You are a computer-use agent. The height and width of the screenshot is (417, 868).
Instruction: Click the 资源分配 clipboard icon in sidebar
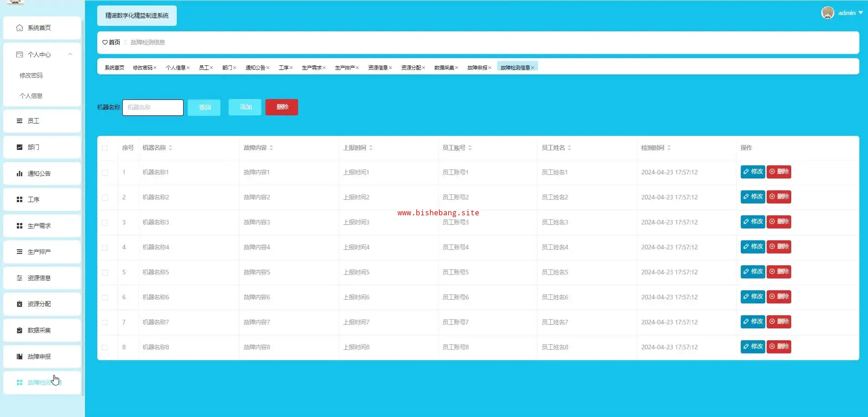click(20, 304)
